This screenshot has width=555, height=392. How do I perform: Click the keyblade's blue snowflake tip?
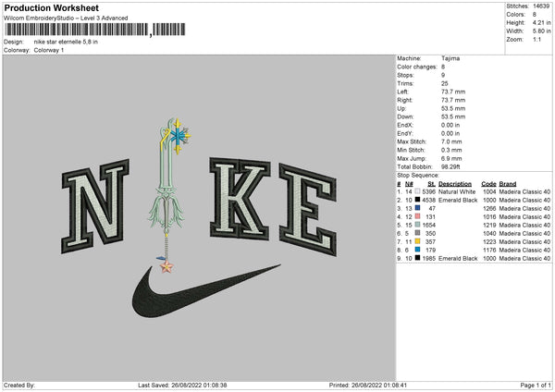(x=179, y=136)
